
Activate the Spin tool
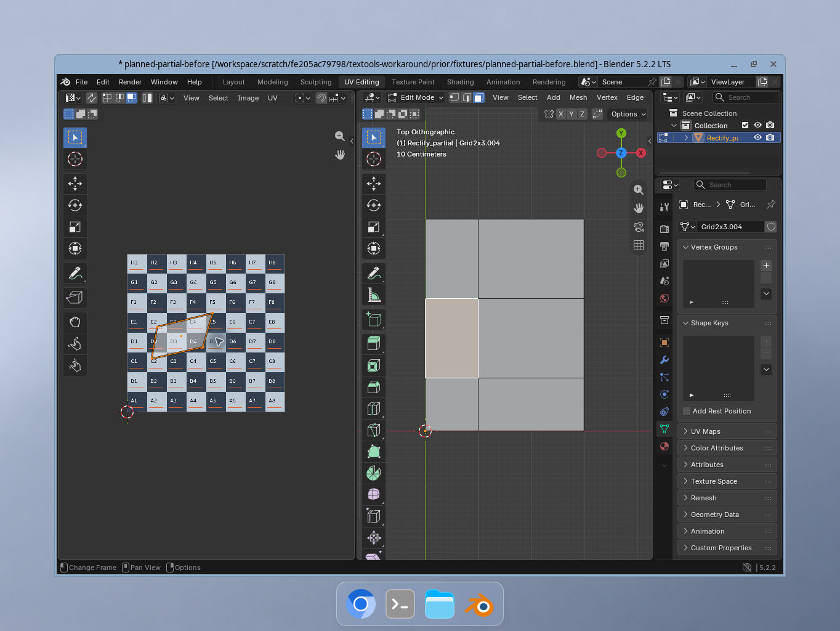click(374, 473)
